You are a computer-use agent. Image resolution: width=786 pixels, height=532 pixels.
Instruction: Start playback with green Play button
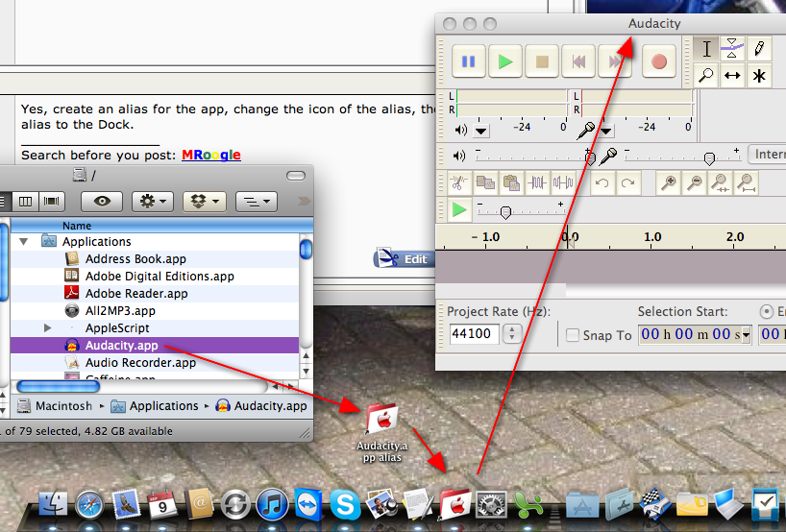tap(505, 61)
